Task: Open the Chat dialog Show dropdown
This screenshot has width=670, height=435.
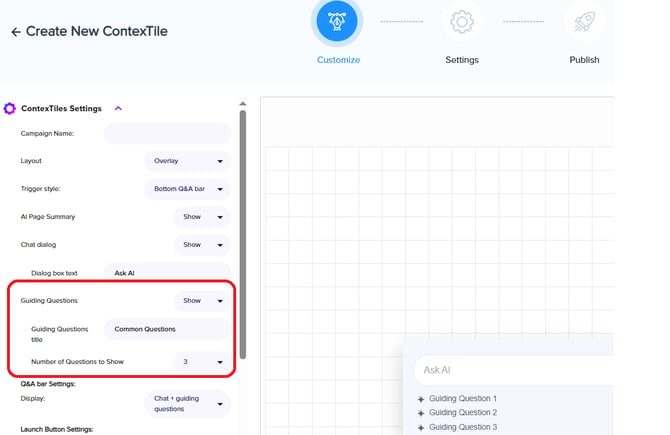Action: 202,245
